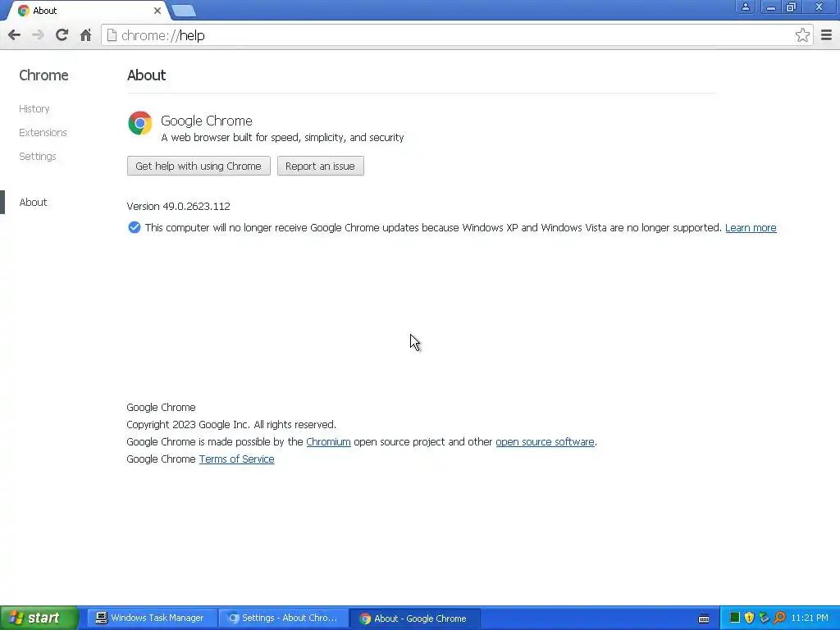This screenshot has height=630, width=840.
Task: Minimize the Chrome window
Action: 770,7
